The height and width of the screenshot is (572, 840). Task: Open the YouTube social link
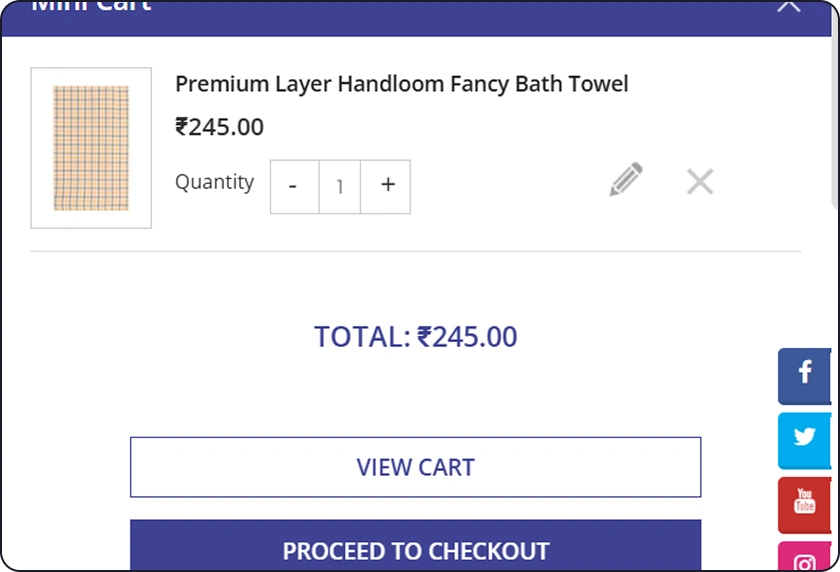tap(804, 505)
